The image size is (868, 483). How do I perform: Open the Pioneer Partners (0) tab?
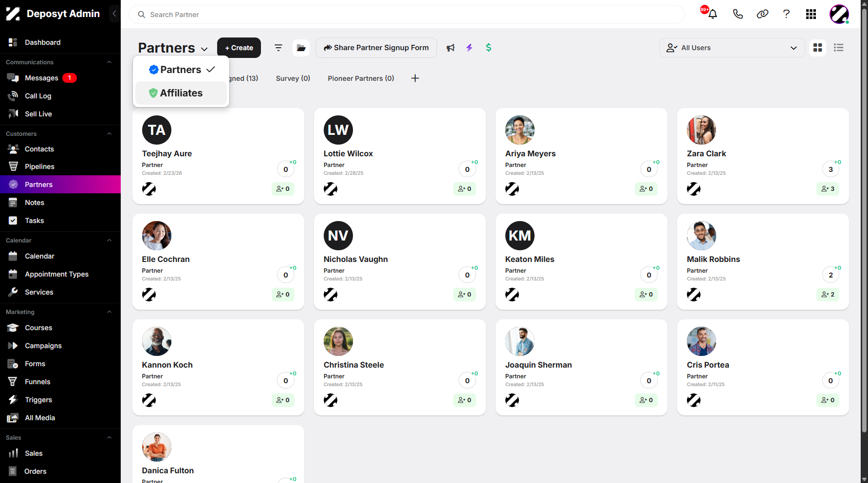(x=361, y=78)
